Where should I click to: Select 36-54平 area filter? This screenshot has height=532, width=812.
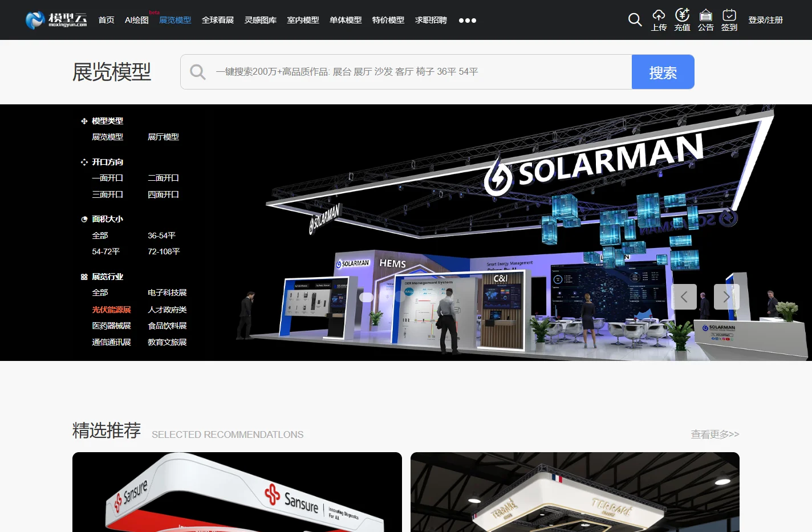pyautogui.click(x=162, y=235)
